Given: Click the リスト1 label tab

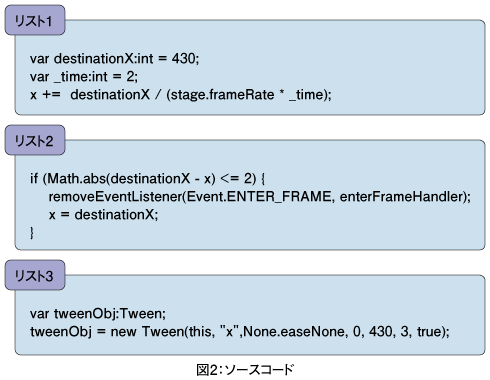Looking at the screenshot, I should tap(35, 20).
